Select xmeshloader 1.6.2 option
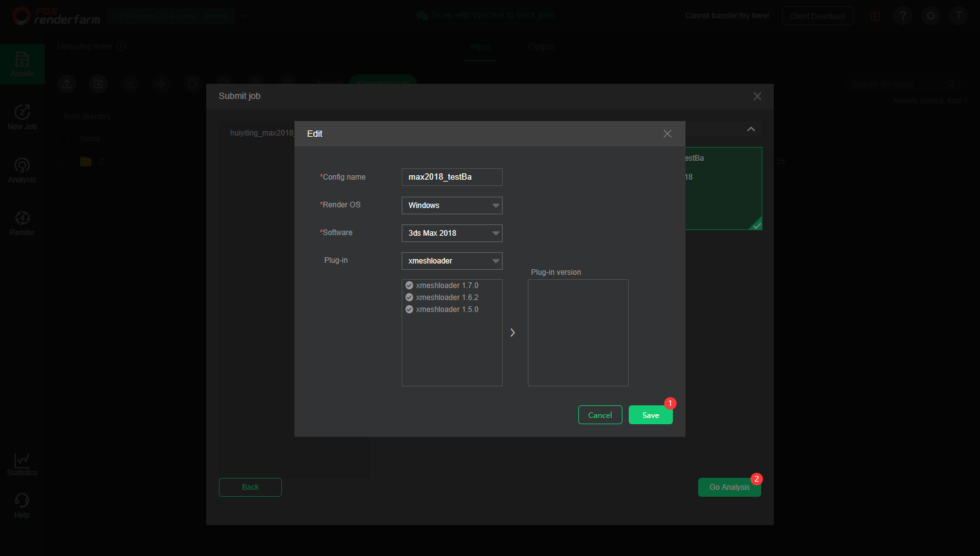This screenshot has width=980, height=556. point(441,298)
